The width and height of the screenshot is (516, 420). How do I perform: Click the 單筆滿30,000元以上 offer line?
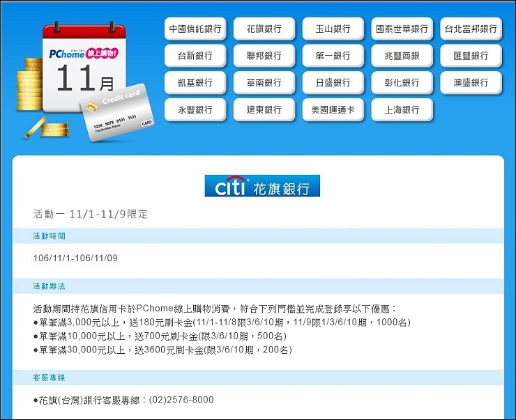pyautogui.click(x=162, y=350)
